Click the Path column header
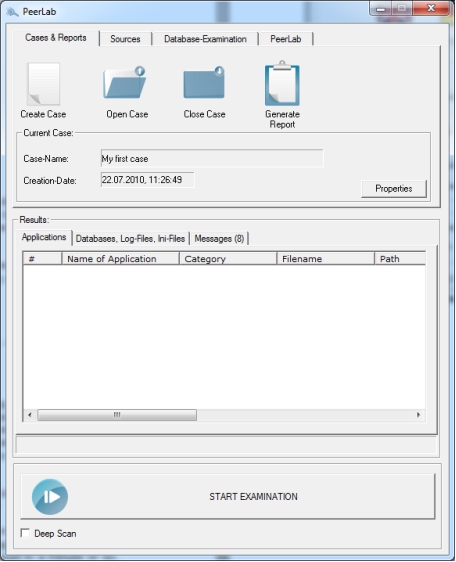Image resolution: width=456 pixels, height=562 pixels. coord(400,259)
